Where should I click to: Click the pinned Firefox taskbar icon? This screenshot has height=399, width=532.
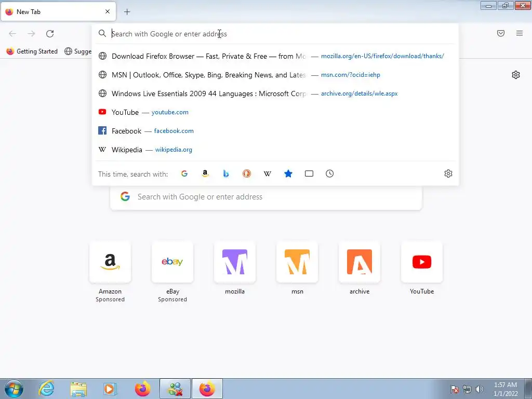pyautogui.click(x=142, y=389)
